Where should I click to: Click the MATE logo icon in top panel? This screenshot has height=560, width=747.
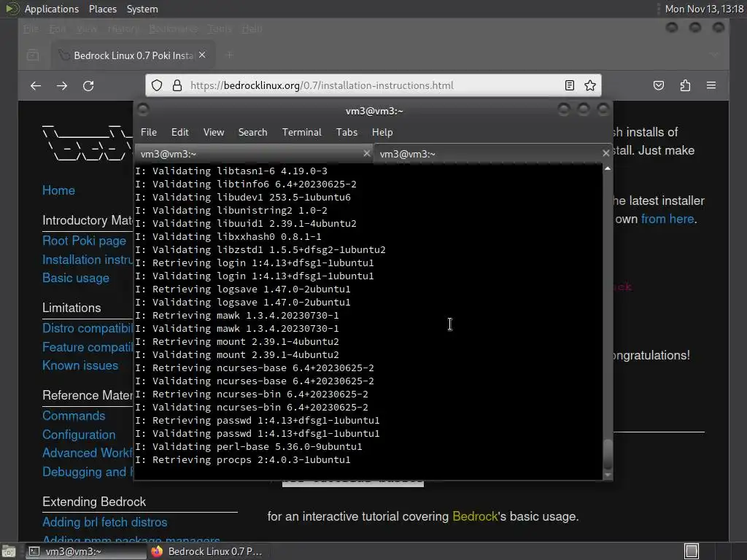point(12,9)
